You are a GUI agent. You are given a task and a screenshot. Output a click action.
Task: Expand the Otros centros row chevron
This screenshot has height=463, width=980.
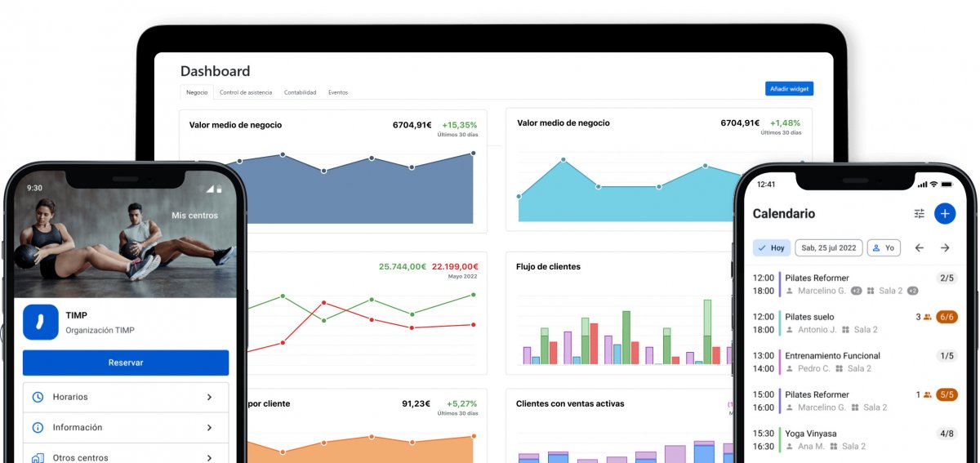click(x=209, y=457)
